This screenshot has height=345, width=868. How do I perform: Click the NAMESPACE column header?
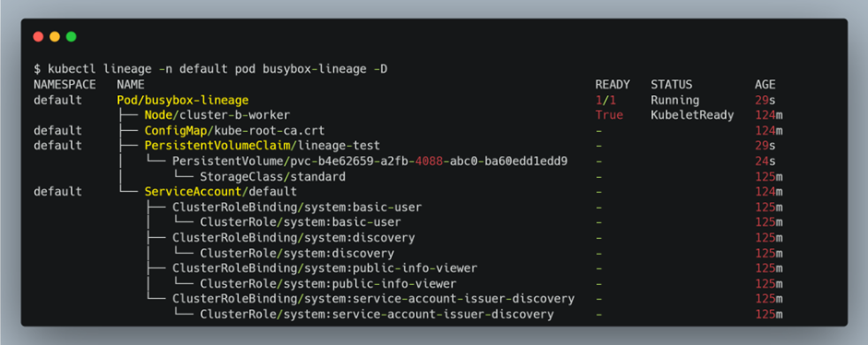click(65, 85)
